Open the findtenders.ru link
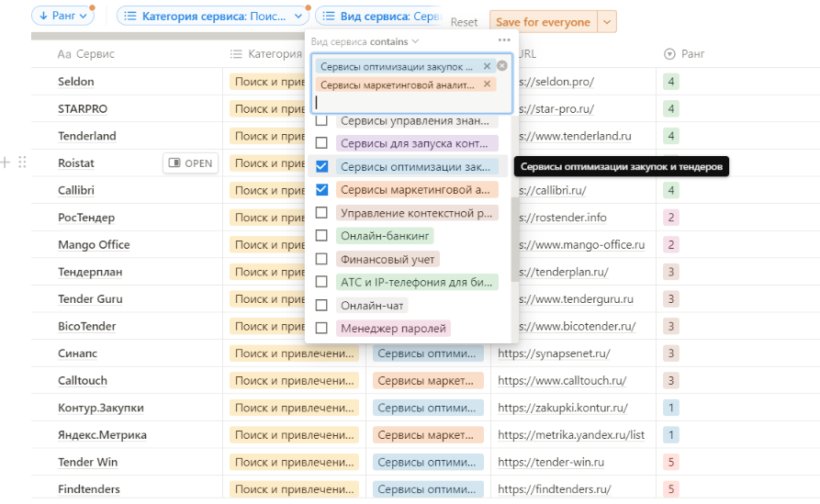The width and height of the screenshot is (820, 504). [x=555, y=489]
